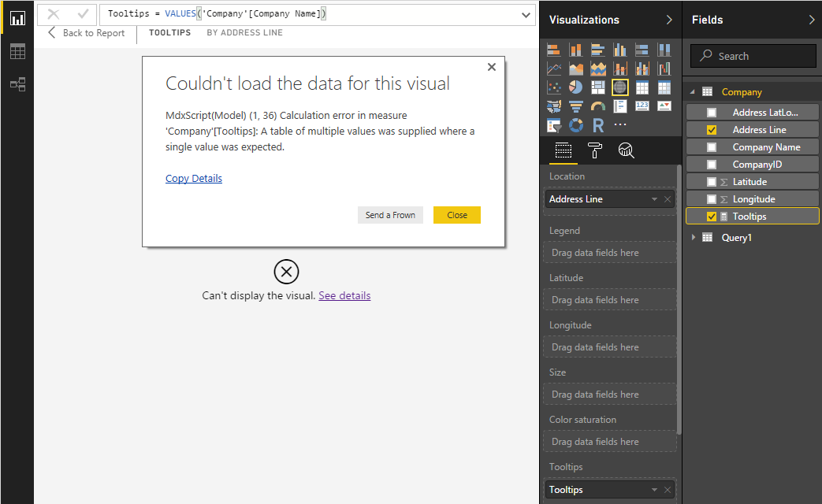
Task: Remove Tooltips from the Tooltips well
Action: tap(668, 490)
